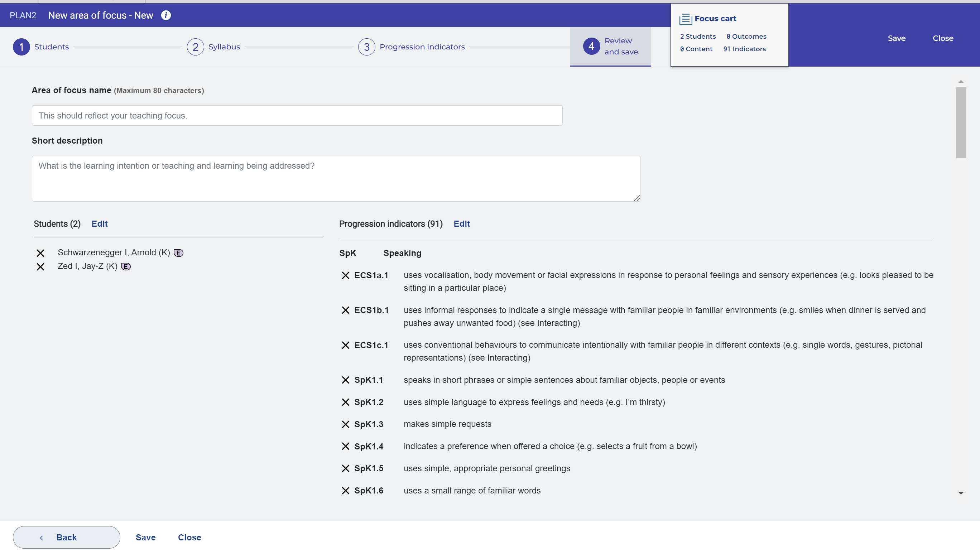Remove indicator ECS1c.1 with X icon
Screen dimensions: 980x554
point(345,345)
